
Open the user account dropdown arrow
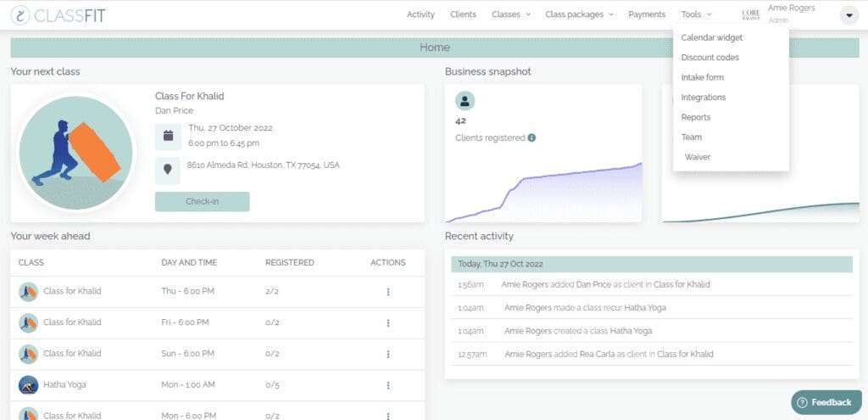[849, 15]
